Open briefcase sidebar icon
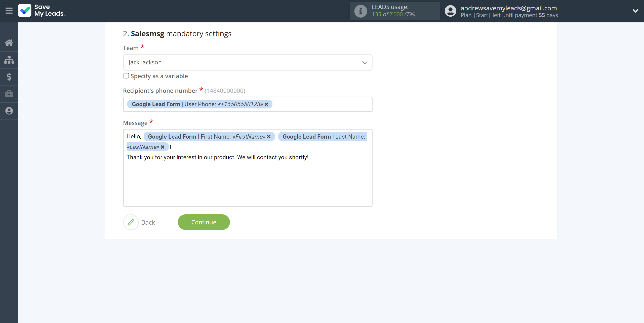644x323 pixels. tap(9, 94)
